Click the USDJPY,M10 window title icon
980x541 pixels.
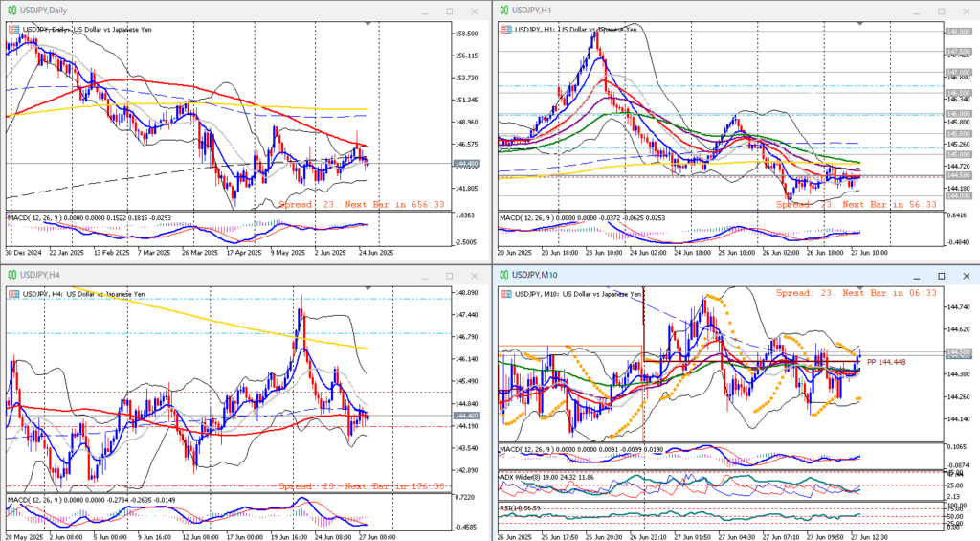coord(504,275)
